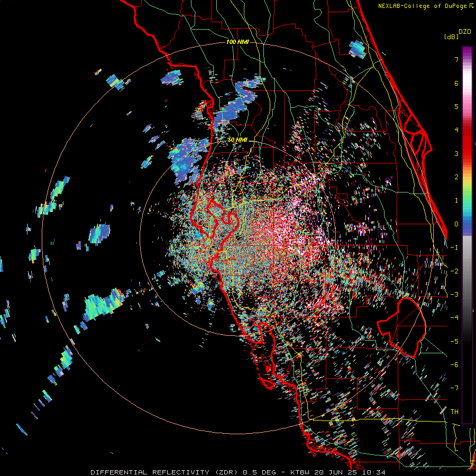Click the 3 value on color scale
The image size is (476, 476).
[x=456, y=153]
